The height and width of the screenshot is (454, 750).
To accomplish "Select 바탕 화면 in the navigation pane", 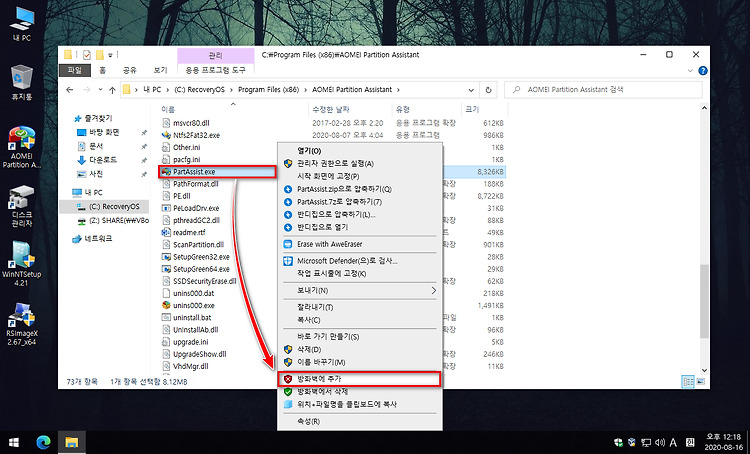I will coord(104,133).
